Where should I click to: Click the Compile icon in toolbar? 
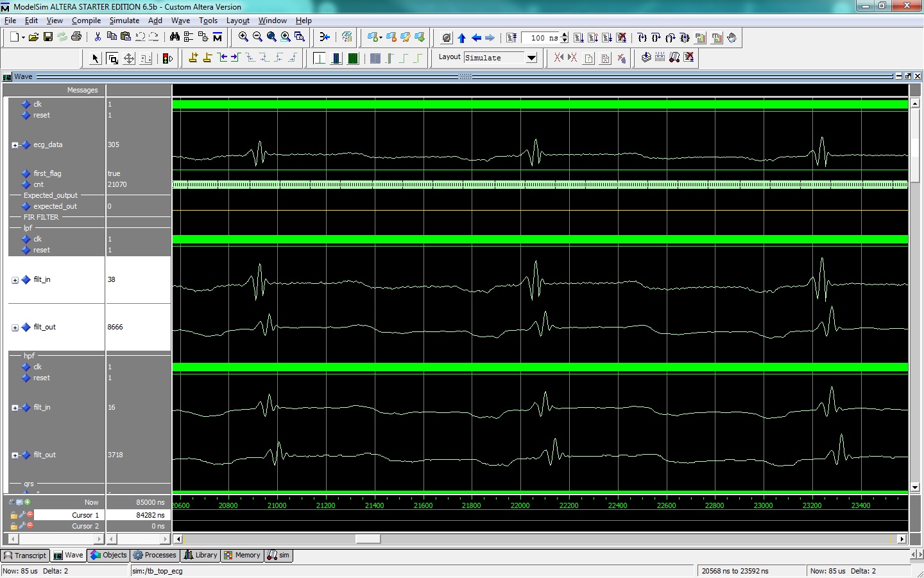[x=646, y=57]
